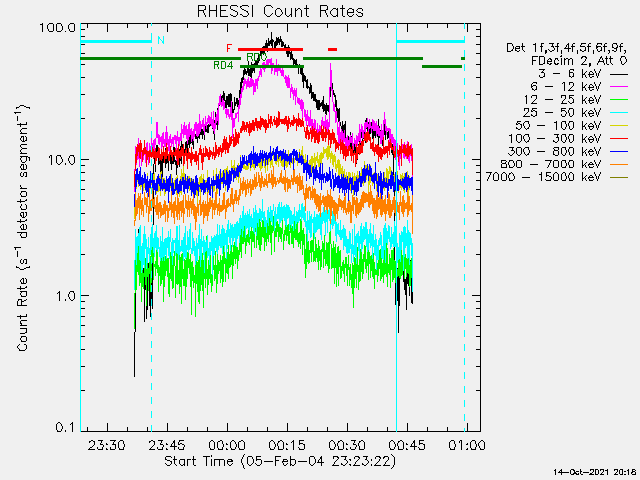Click the '10.0' y-axis tick label
This screenshot has width=640, height=480.
(61, 160)
